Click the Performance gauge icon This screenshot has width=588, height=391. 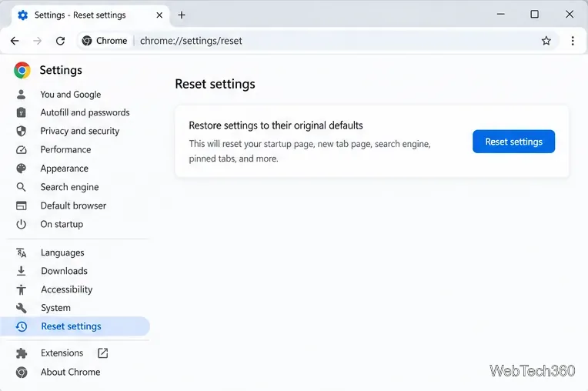(x=21, y=149)
